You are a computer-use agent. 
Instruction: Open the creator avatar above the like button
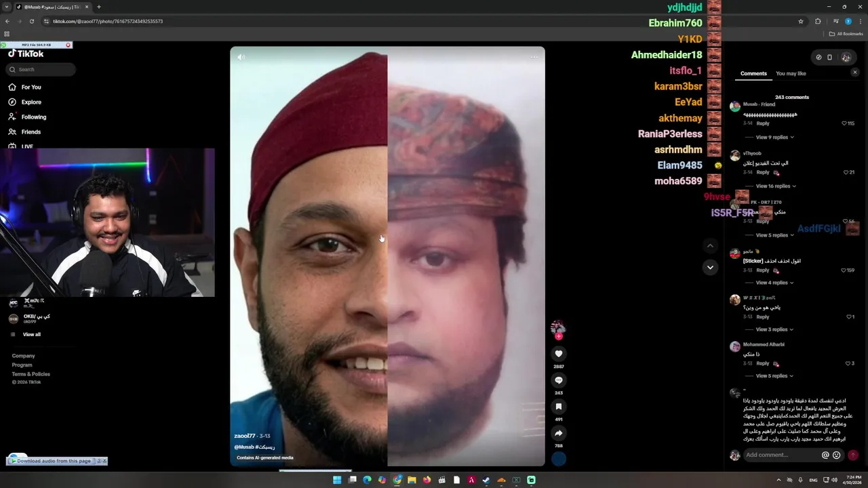click(558, 327)
